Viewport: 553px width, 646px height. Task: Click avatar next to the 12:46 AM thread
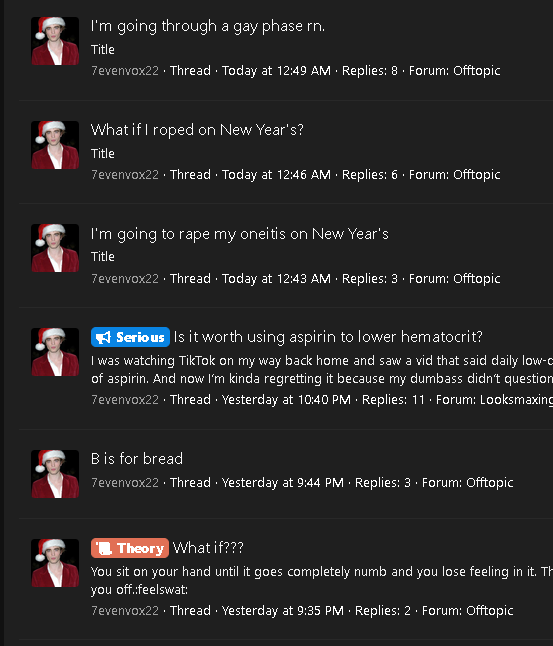tap(55, 145)
